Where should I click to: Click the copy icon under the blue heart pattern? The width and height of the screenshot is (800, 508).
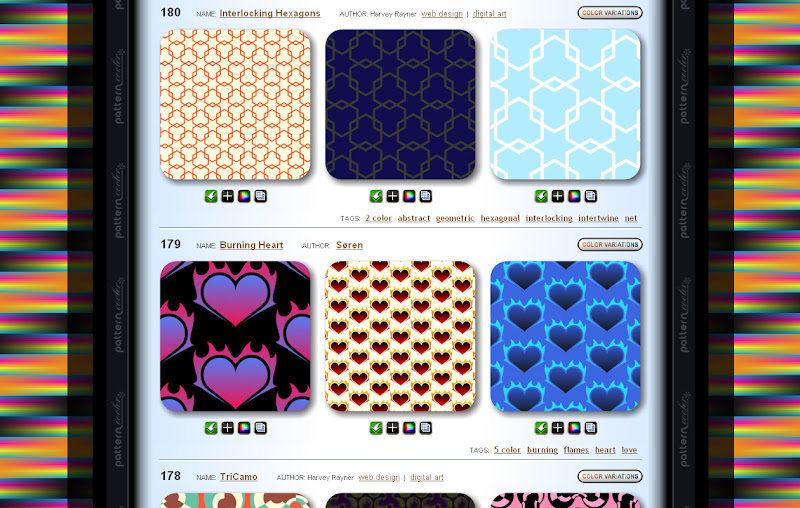(590, 428)
